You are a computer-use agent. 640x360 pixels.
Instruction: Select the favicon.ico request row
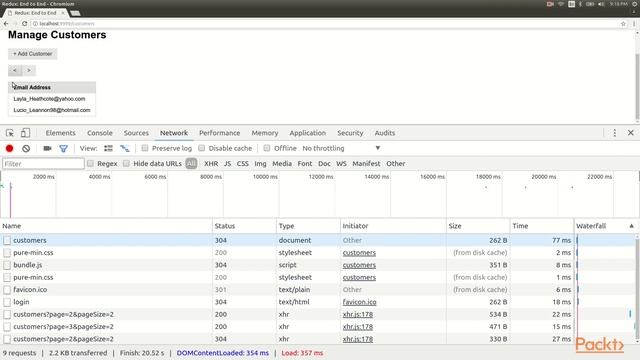[287, 289]
